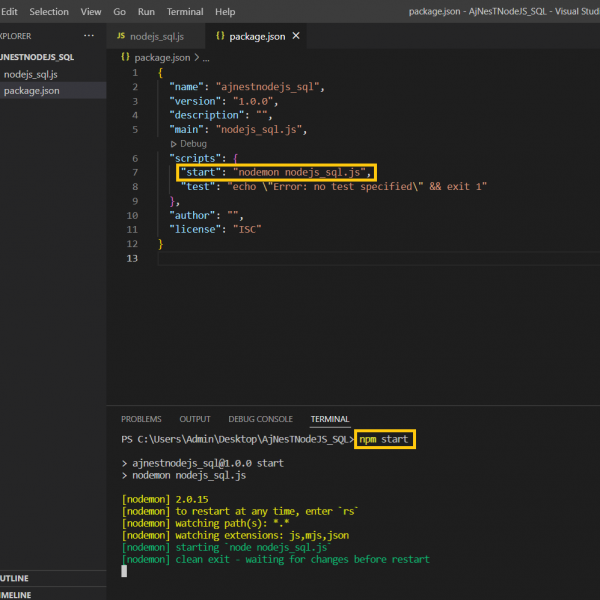
Task: Close the package.json editor tab
Action: point(296,36)
